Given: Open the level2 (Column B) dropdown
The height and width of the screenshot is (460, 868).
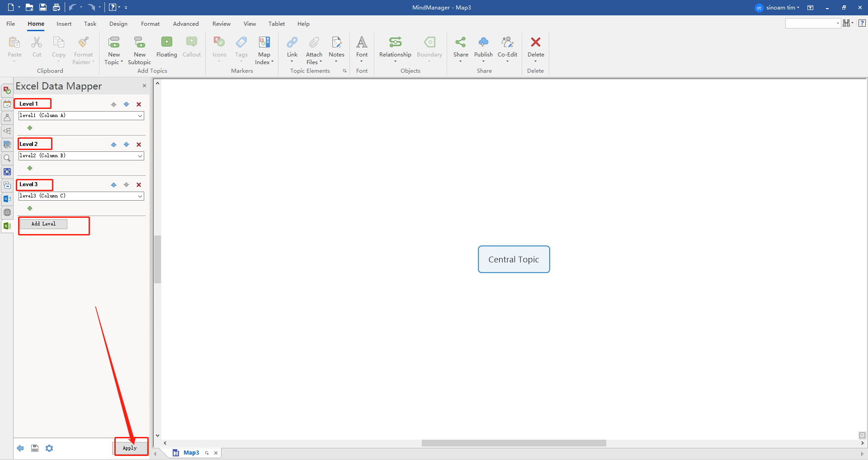Looking at the screenshot, I should (x=140, y=155).
